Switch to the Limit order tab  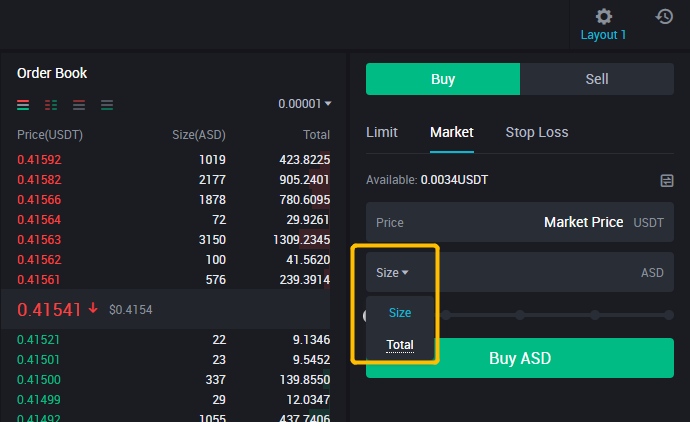381,132
